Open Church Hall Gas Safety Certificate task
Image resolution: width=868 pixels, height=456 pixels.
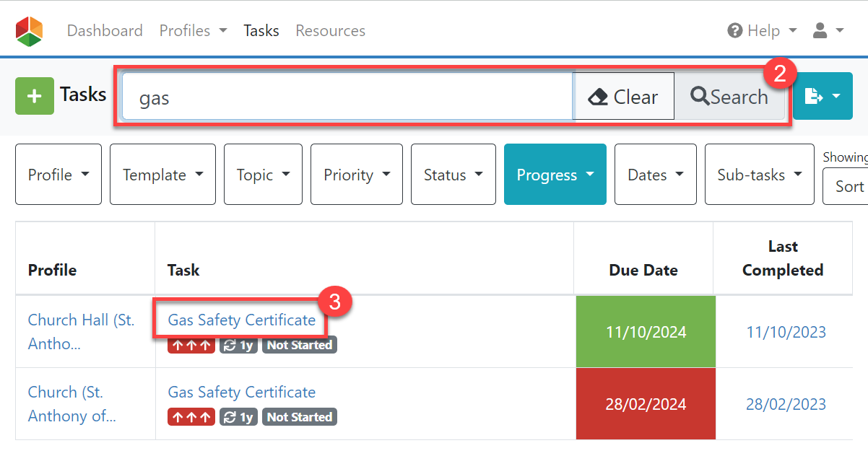(x=241, y=320)
